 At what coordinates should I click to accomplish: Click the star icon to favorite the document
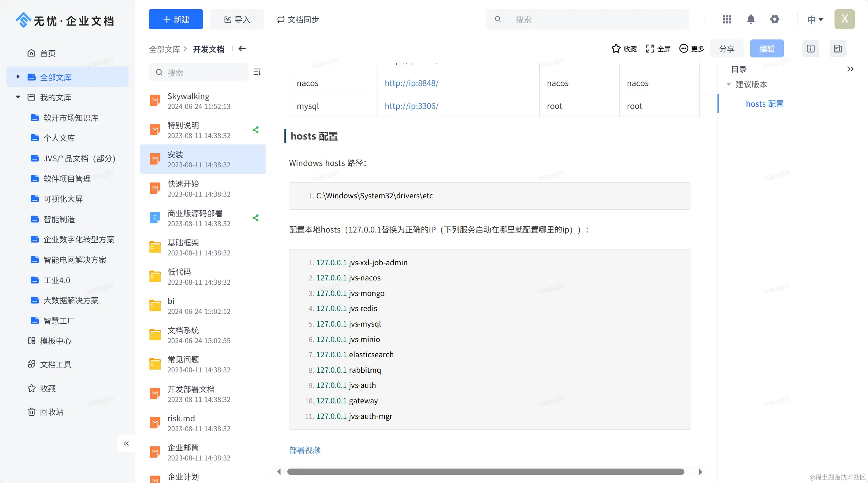coord(616,49)
